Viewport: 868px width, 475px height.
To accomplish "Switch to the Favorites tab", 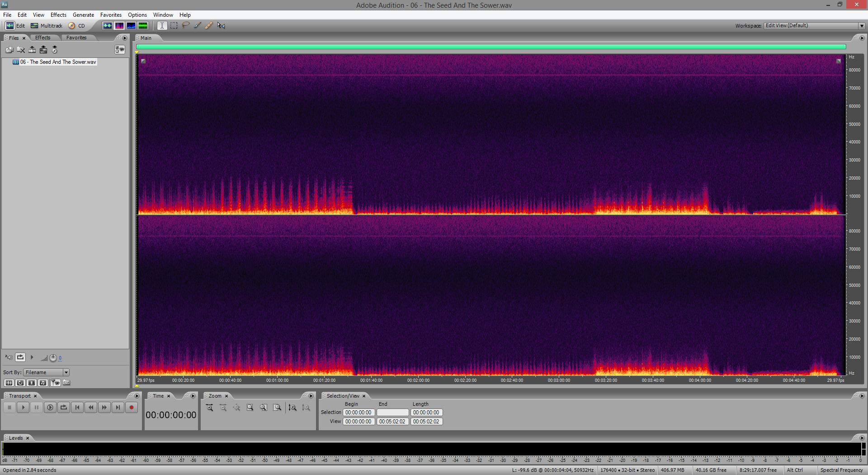I will 76,38.
